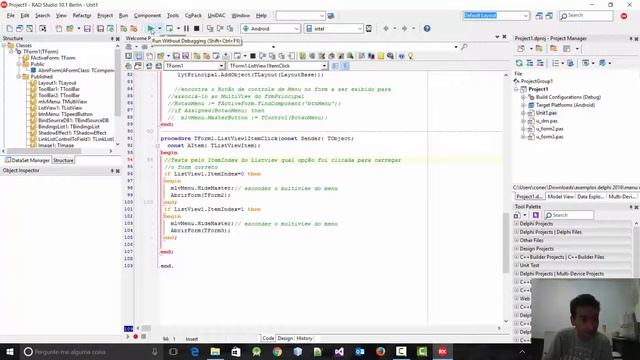The image size is (640, 360).
Task: Expand Target Platforms (Android) node
Action: (523, 105)
